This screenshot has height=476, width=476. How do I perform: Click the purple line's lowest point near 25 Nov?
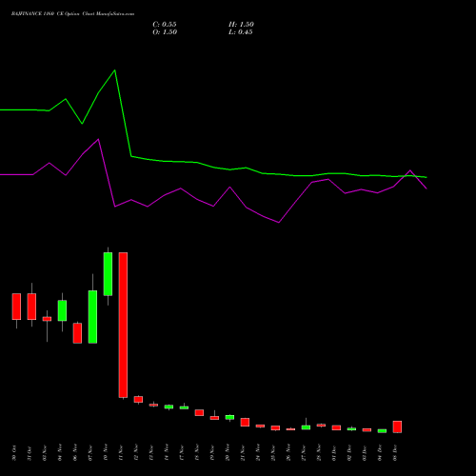[x=279, y=223]
